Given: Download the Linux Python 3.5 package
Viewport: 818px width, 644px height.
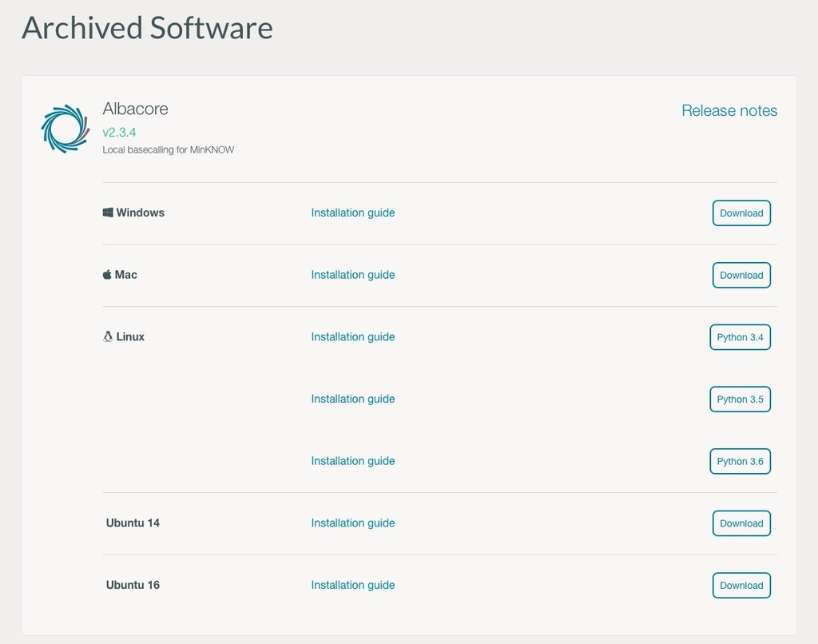Looking at the screenshot, I should pyautogui.click(x=740, y=400).
